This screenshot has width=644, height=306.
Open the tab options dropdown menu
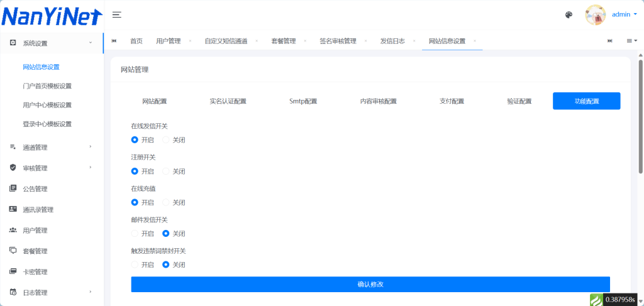pos(631,41)
